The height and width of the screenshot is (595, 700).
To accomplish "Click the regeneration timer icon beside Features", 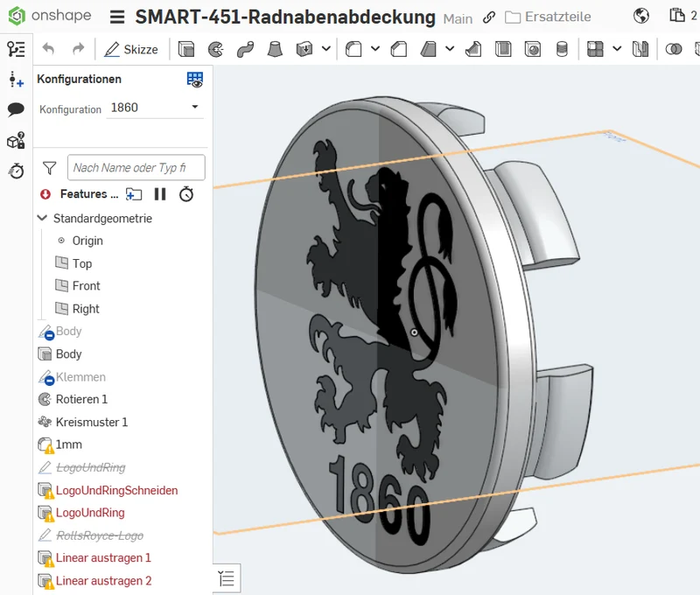I will point(186,194).
